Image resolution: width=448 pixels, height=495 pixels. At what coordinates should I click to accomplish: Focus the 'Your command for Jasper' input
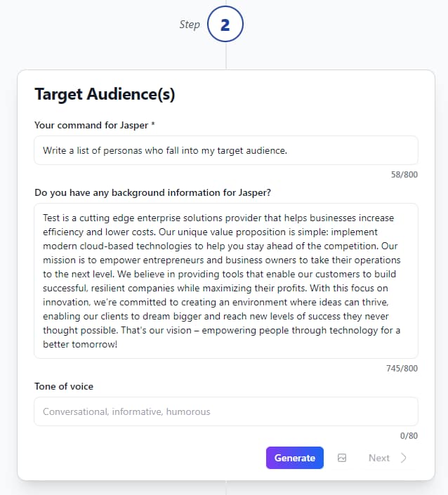tap(225, 150)
